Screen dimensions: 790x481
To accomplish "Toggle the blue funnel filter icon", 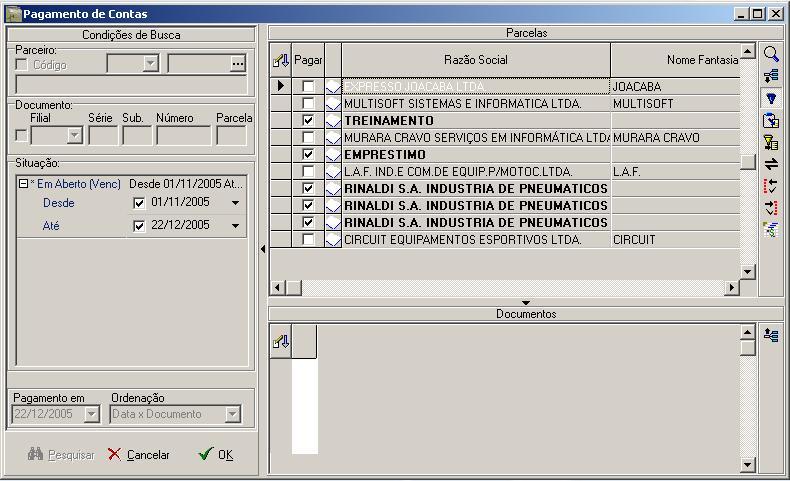I will click(771, 98).
